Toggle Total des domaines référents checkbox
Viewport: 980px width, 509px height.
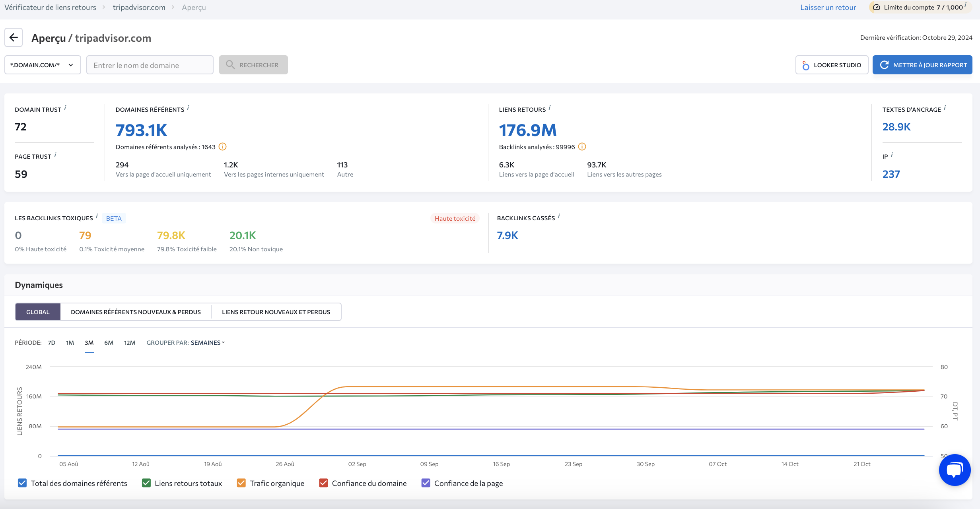click(22, 483)
